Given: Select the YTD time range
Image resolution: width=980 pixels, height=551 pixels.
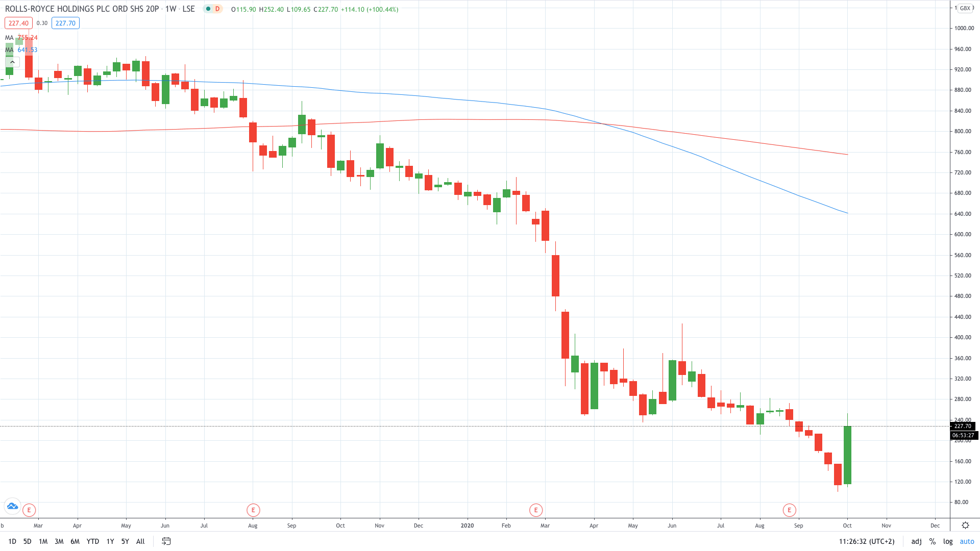Looking at the screenshot, I should (93, 541).
